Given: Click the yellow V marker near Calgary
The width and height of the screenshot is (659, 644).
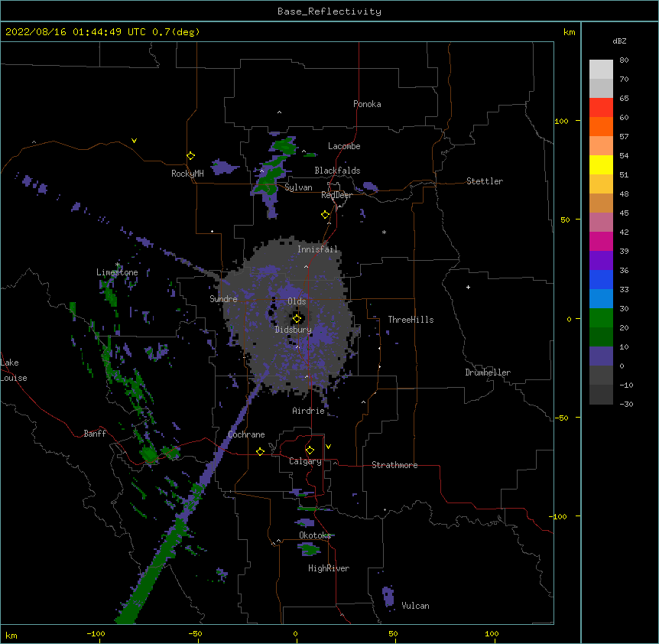Looking at the screenshot, I should click(328, 447).
